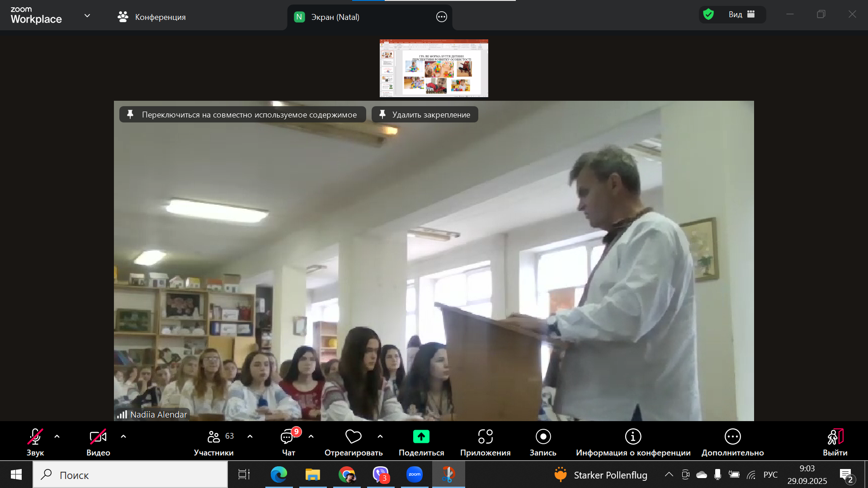
Task: Expand audio options arrow next to Звук
Action: pos(57,436)
